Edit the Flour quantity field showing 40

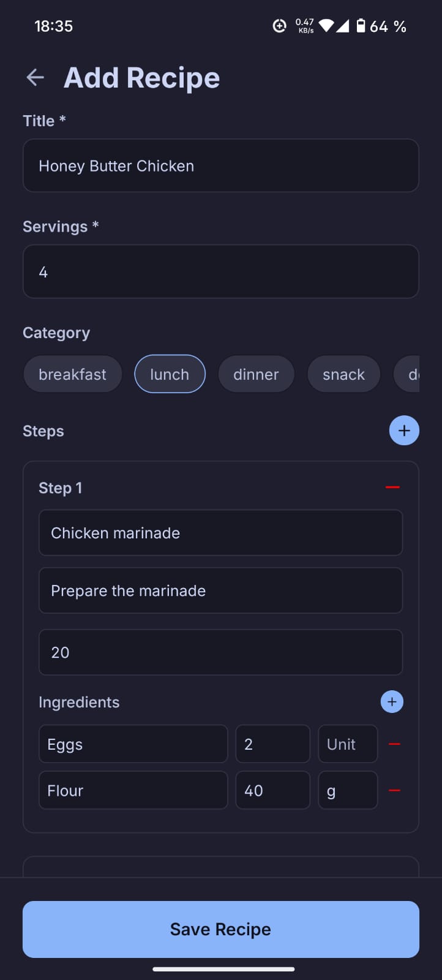[272, 791]
